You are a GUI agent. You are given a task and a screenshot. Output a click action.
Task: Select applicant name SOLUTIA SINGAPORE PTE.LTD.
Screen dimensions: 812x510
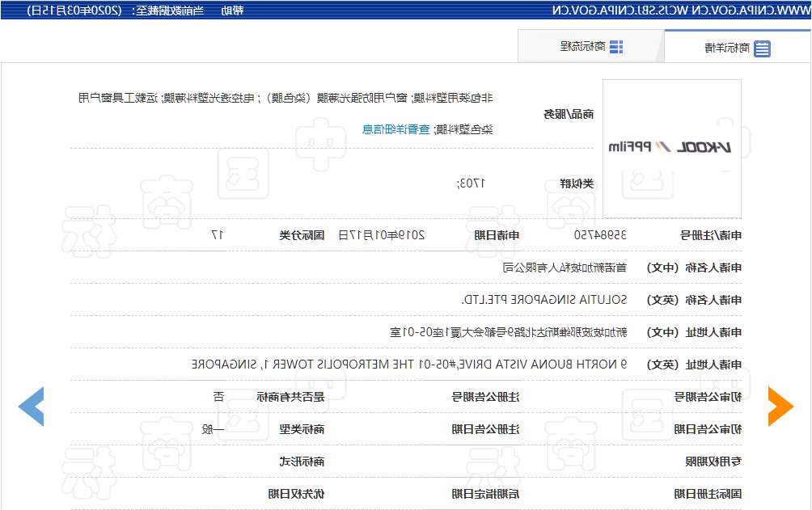pyautogui.click(x=544, y=300)
